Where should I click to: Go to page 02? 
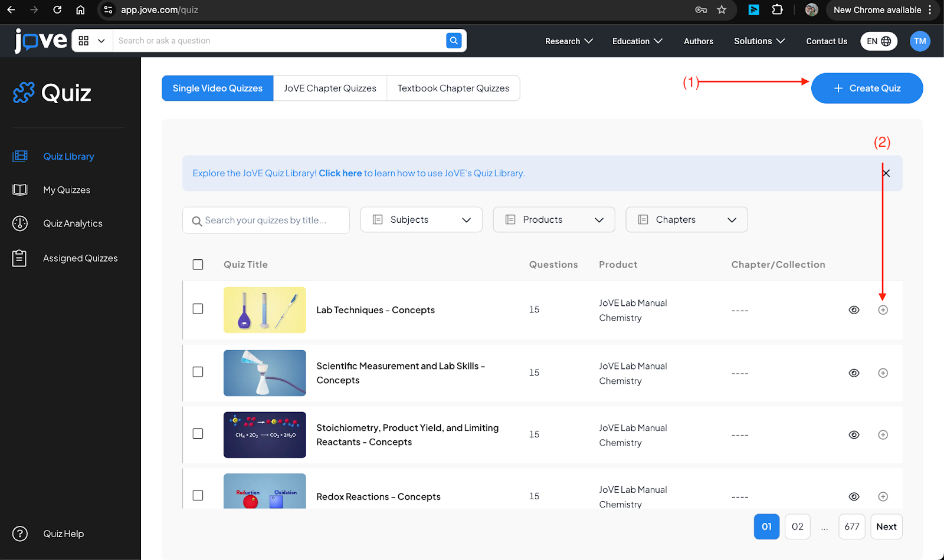[x=798, y=526]
